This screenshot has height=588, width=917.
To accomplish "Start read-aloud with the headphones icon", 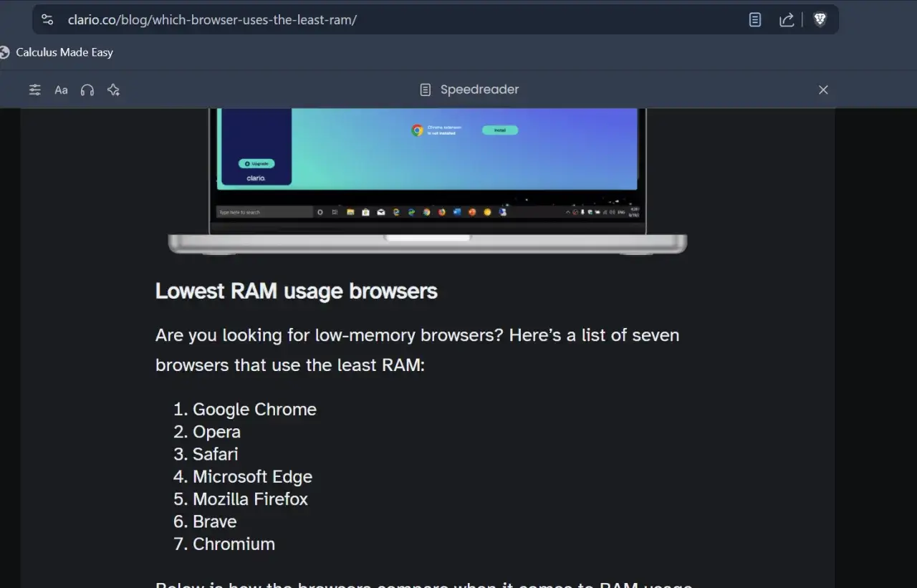I will (x=87, y=90).
